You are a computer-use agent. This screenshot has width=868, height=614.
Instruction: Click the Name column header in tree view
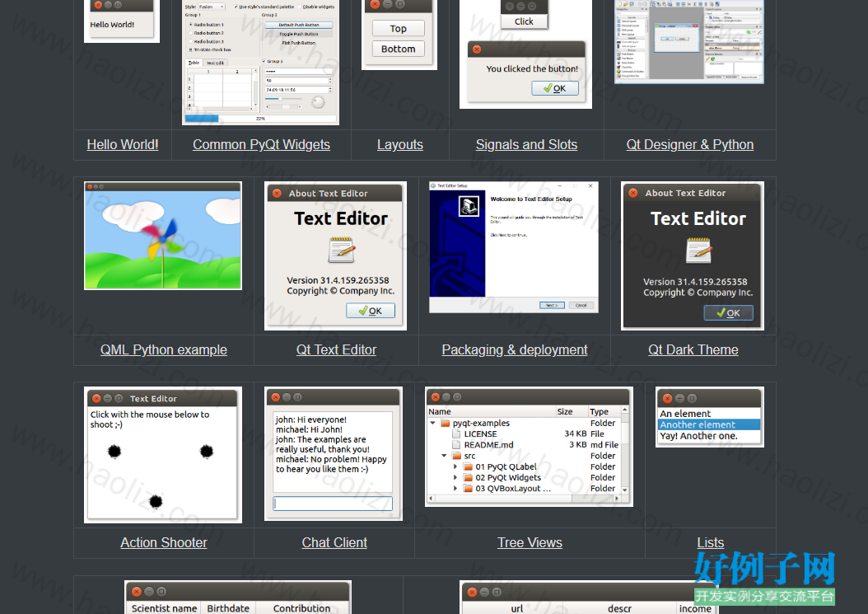tap(491, 411)
